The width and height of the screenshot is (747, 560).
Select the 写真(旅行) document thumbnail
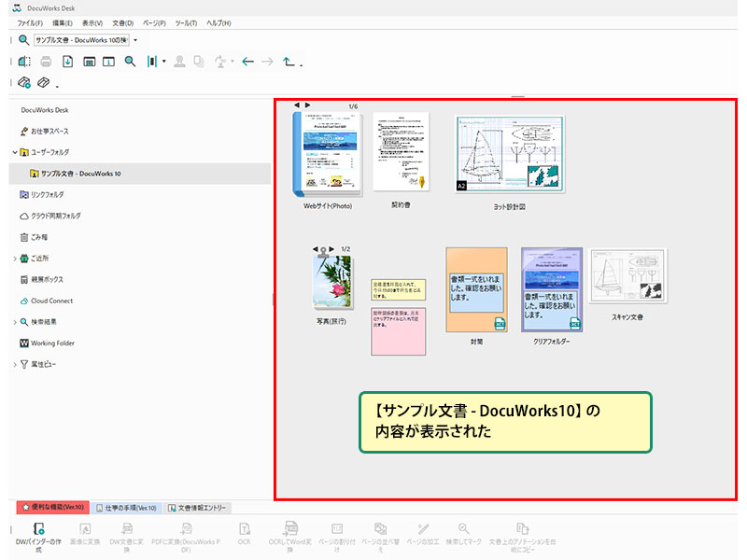332,282
